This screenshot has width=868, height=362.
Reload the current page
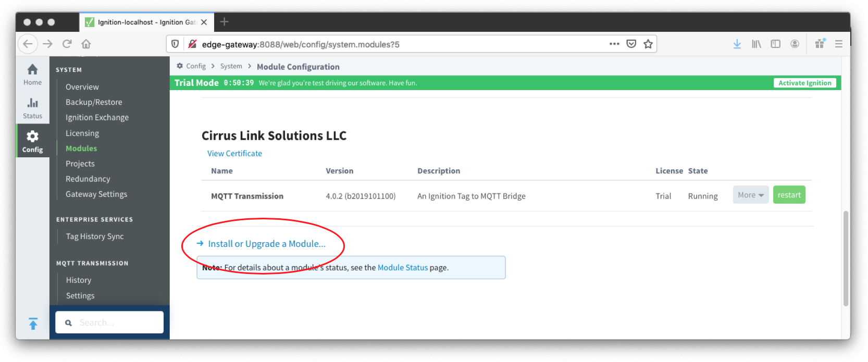67,44
